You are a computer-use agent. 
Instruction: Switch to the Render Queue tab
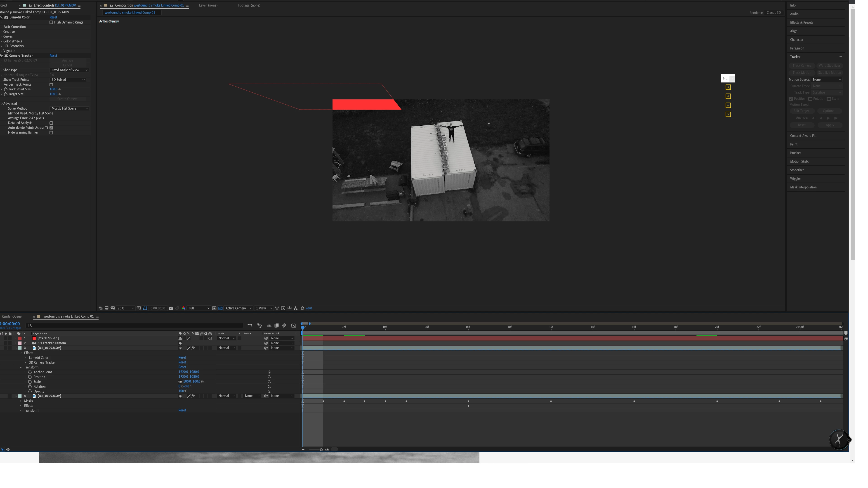click(12, 317)
